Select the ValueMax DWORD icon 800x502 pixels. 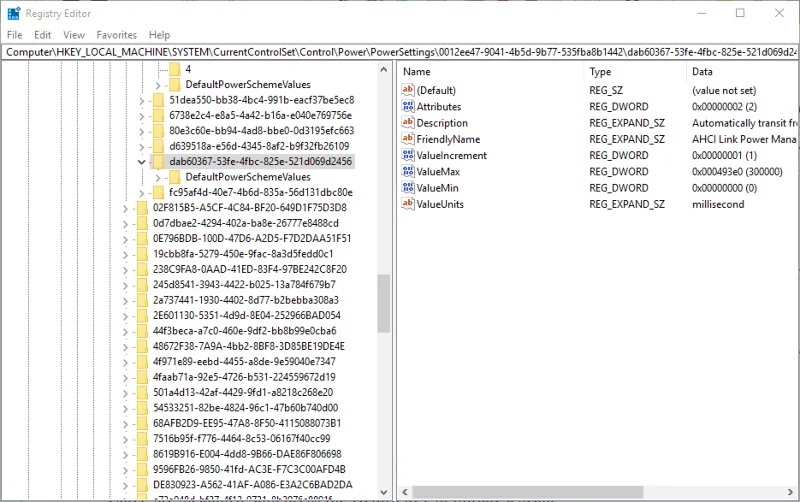[x=408, y=171]
